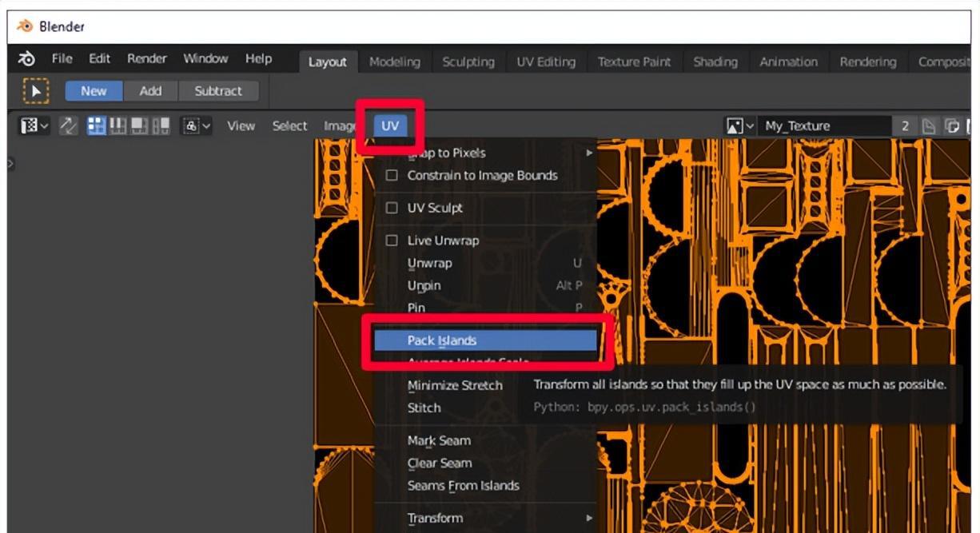Choose Unwrap from the UV menu
The image size is (980, 533).
(x=485, y=263)
